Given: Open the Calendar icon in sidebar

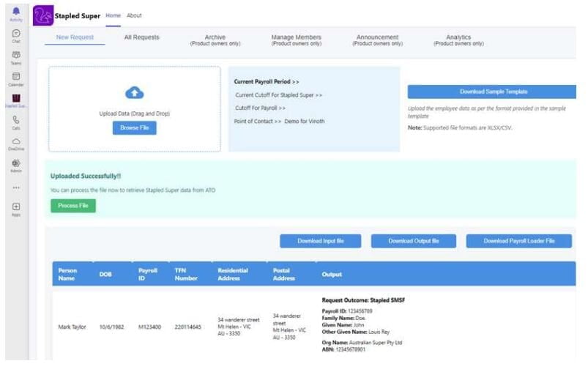Looking at the screenshot, I should point(16,76).
